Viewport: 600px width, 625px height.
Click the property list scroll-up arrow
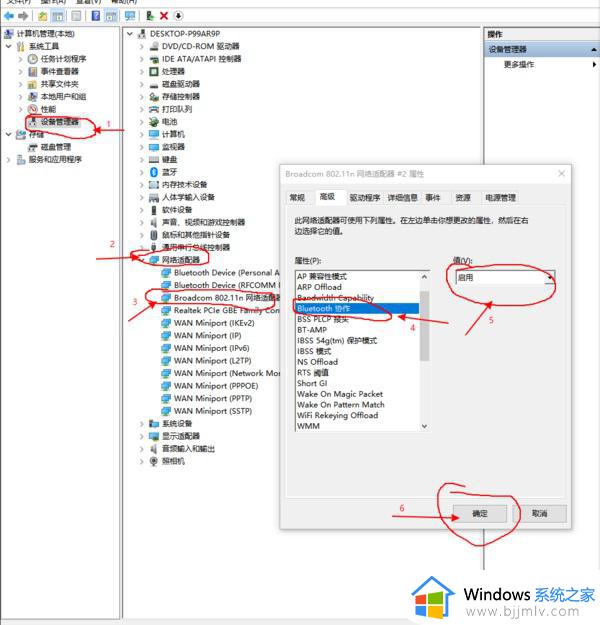(x=425, y=277)
